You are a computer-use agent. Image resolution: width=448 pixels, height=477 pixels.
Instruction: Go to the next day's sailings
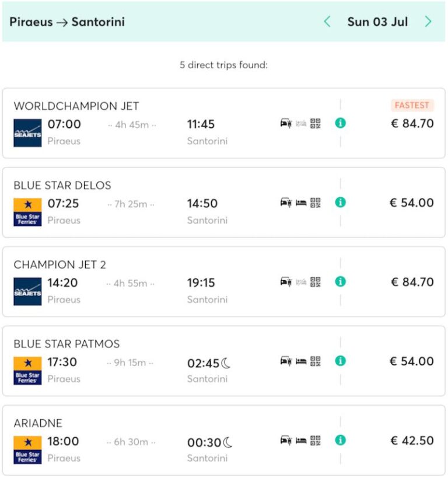click(x=429, y=21)
